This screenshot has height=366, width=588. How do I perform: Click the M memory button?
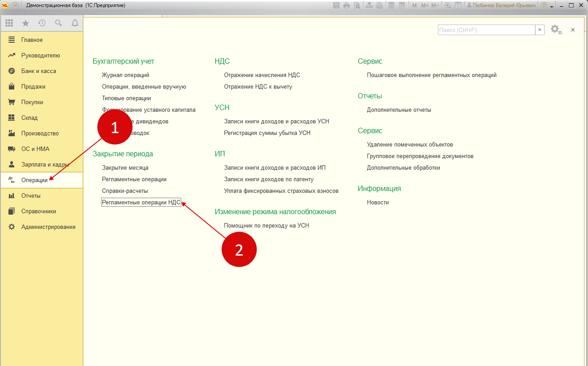(x=414, y=5)
